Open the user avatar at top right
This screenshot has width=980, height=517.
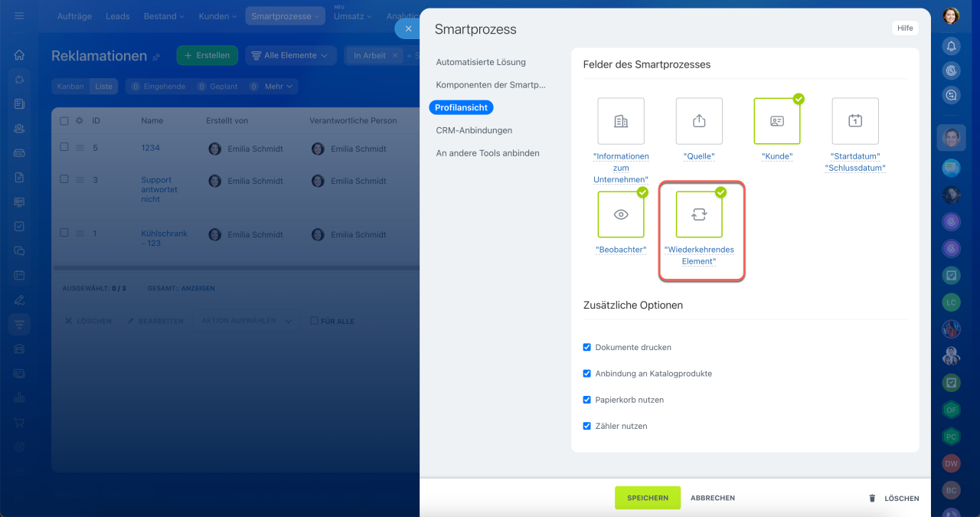951,15
